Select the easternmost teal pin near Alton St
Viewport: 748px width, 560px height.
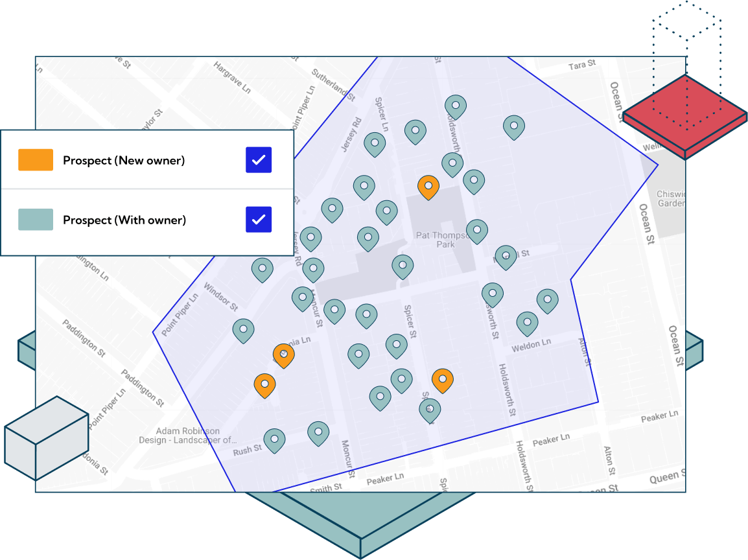[x=548, y=301]
